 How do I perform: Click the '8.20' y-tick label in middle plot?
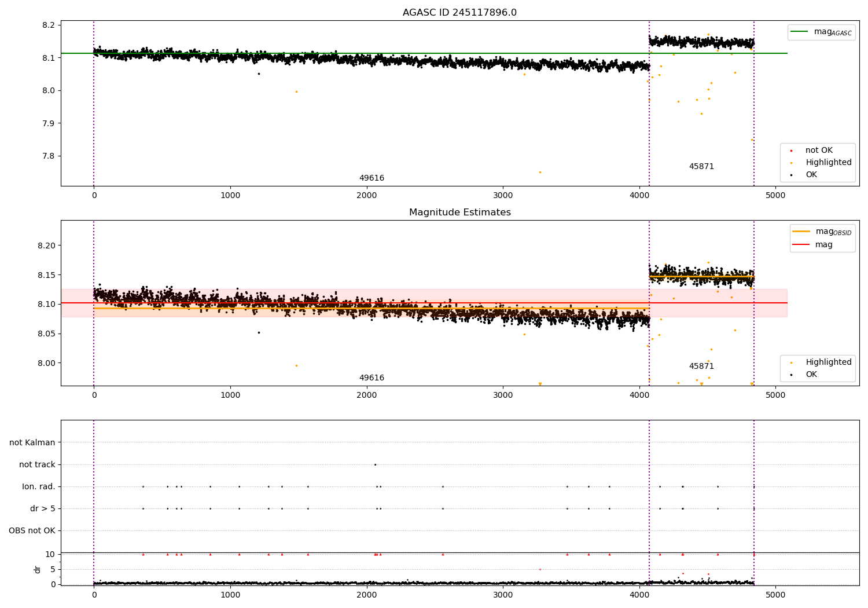point(46,246)
